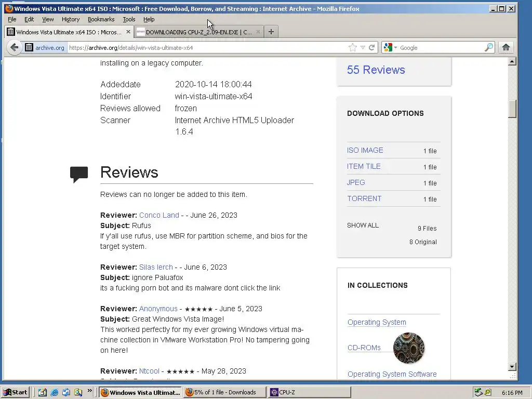Open the Operating System collection link
Viewport: 532px width, 399px height.
[377, 322]
